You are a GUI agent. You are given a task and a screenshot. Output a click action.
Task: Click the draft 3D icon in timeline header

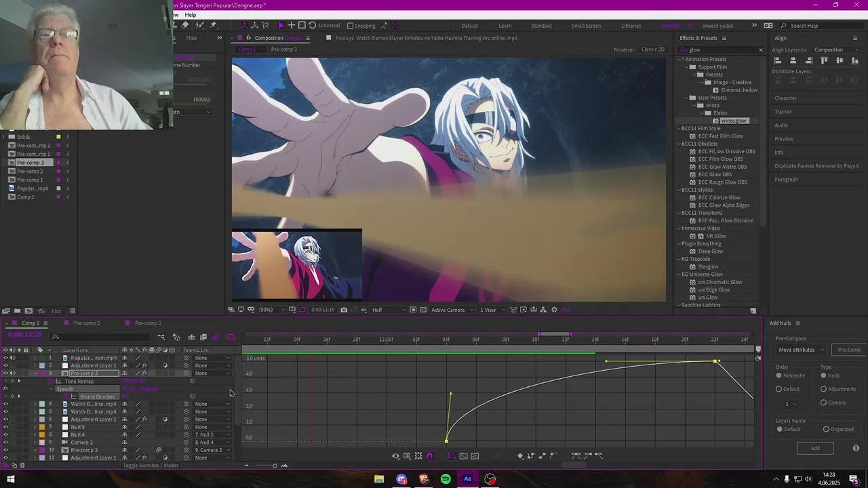point(176,337)
